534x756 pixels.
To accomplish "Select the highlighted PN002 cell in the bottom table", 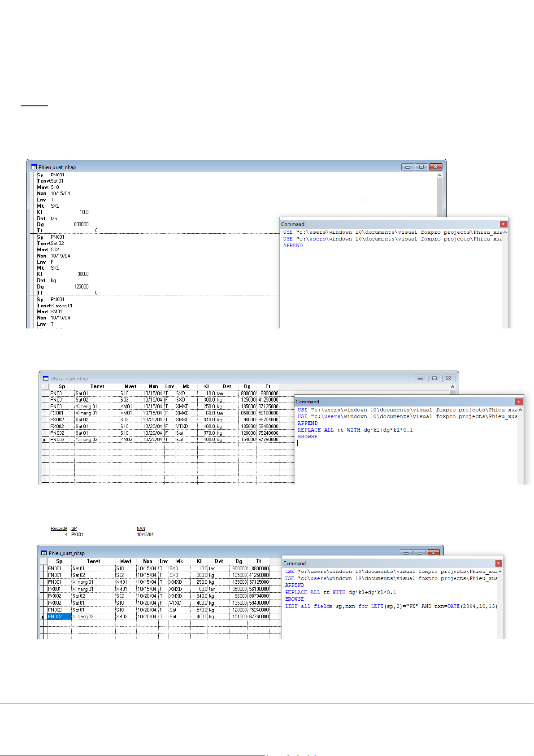I will (59, 617).
